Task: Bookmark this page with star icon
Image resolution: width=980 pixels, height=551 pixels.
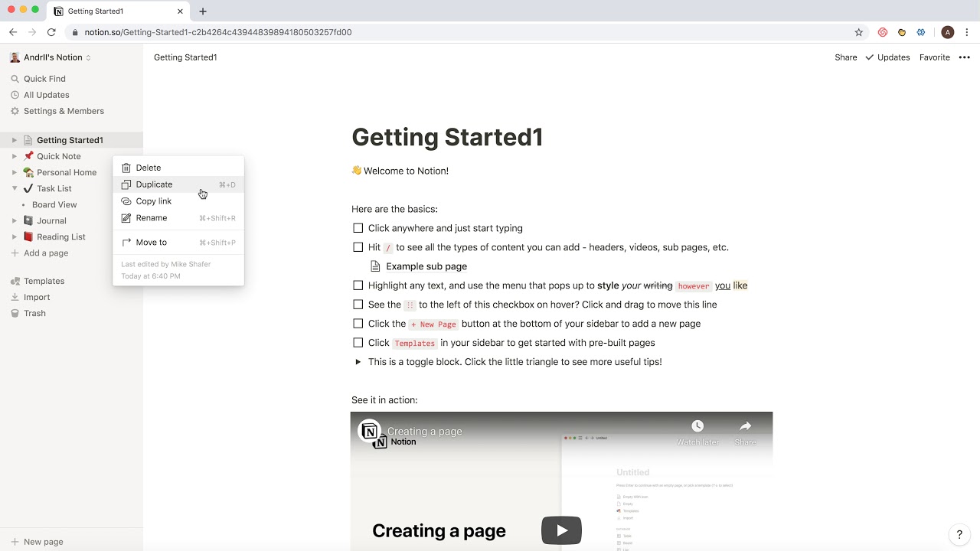Action: 858,32
